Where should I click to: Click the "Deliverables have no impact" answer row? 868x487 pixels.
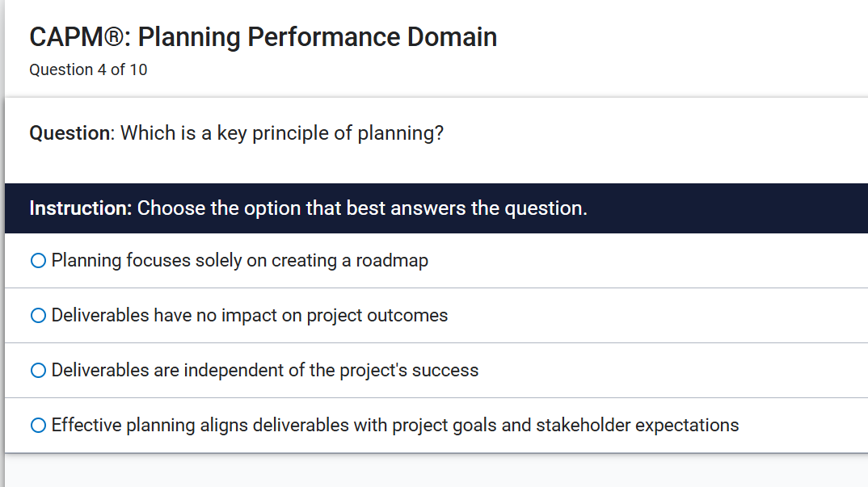pos(404,315)
